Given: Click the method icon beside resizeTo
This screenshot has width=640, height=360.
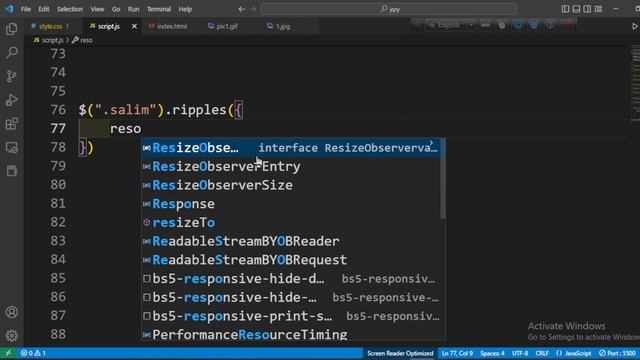Looking at the screenshot, I should tap(147, 222).
